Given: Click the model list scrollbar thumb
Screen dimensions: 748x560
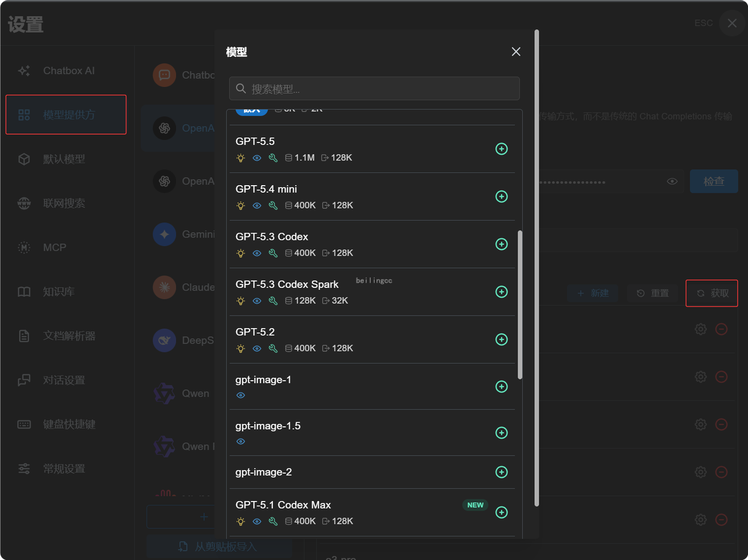Looking at the screenshot, I should click(520, 304).
